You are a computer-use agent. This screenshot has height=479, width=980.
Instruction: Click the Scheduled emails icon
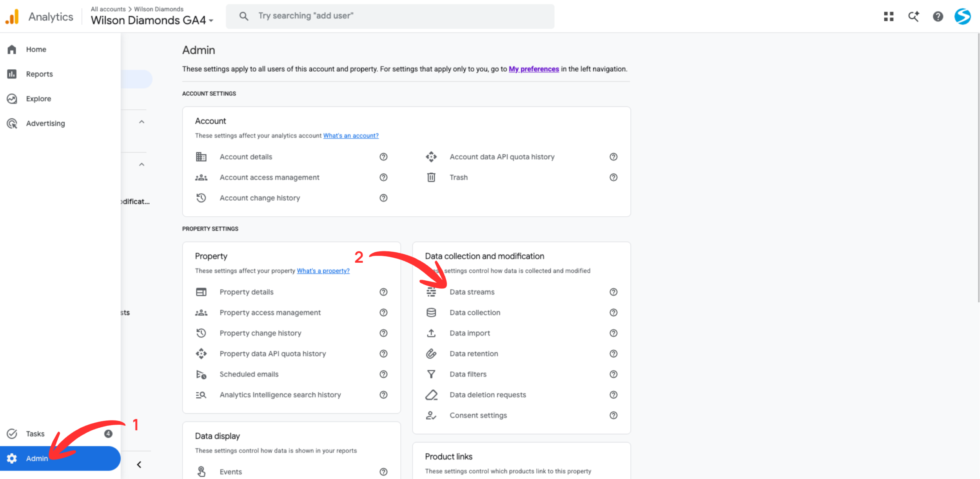coord(201,374)
